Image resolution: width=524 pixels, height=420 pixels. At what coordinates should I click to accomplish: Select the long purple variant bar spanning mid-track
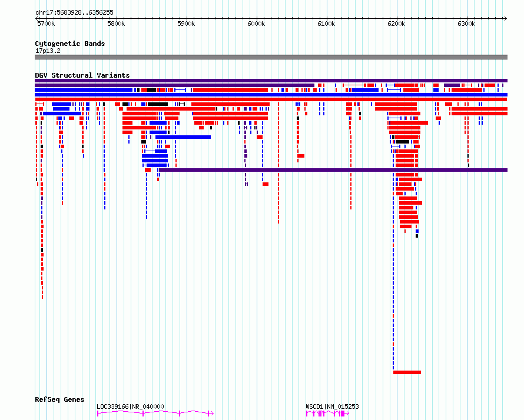(333, 170)
